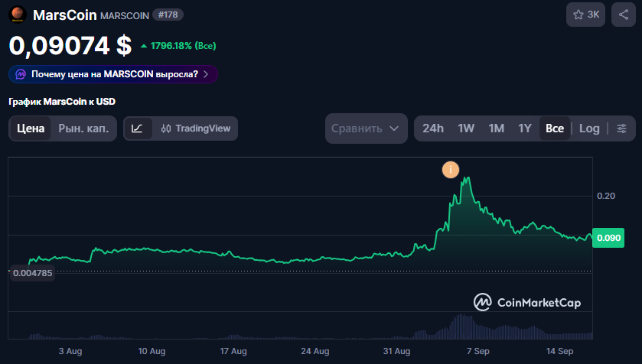The height and width of the screenshot is (364, 642).
Task: Expand the Сравнить dropdown
Action: tap(366, 128)
